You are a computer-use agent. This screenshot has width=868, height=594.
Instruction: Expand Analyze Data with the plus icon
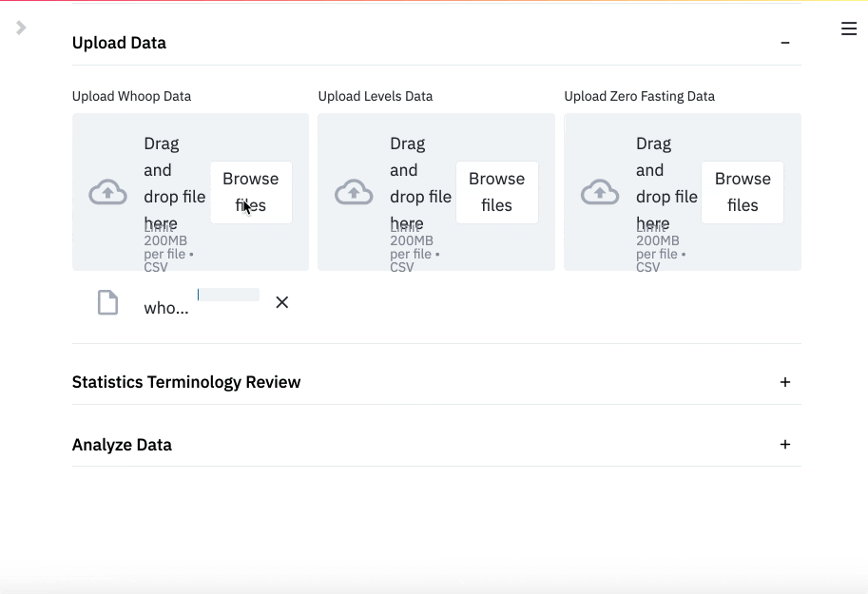tap(785, 445)
